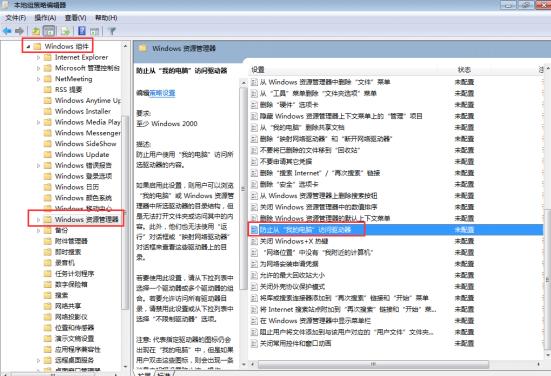
Task: Click the folder icon in Windows 资源管理器 header
Action: [x=143, y=48]
